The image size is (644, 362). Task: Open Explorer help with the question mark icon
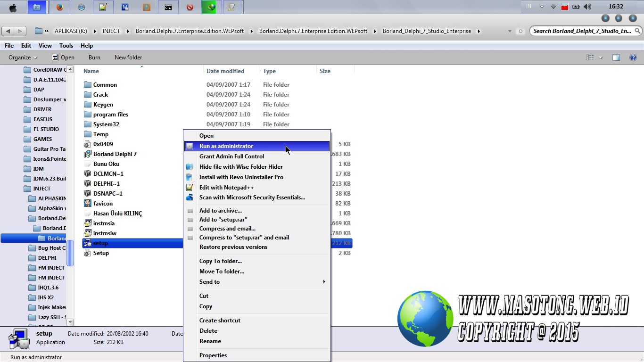(633, 58)
